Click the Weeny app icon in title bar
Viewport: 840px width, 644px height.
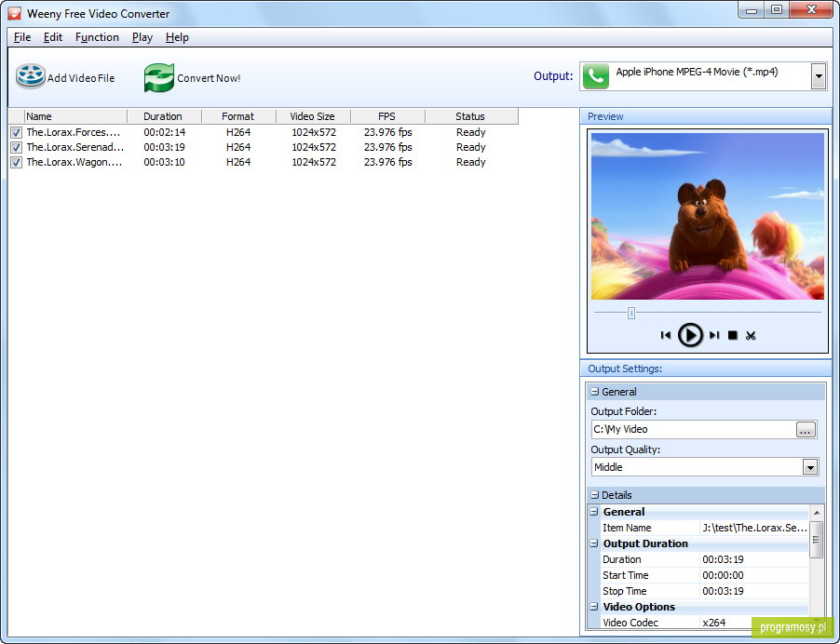coord(15,13)
